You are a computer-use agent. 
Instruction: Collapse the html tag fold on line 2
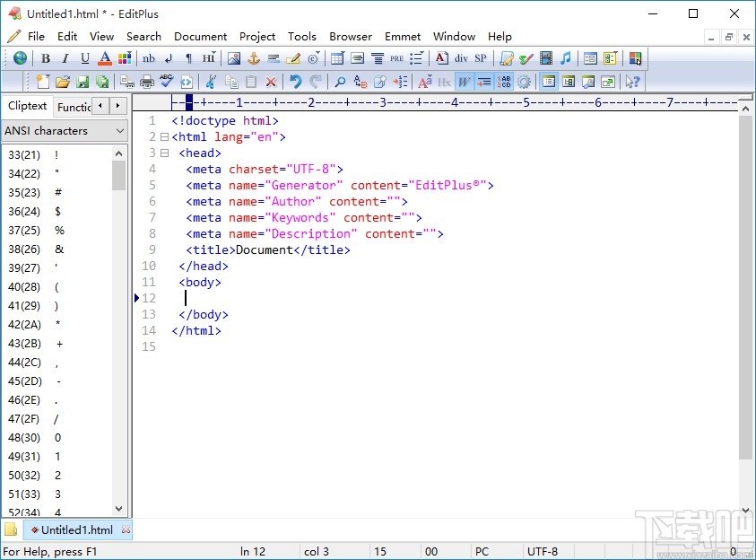[x=164, y=137]
